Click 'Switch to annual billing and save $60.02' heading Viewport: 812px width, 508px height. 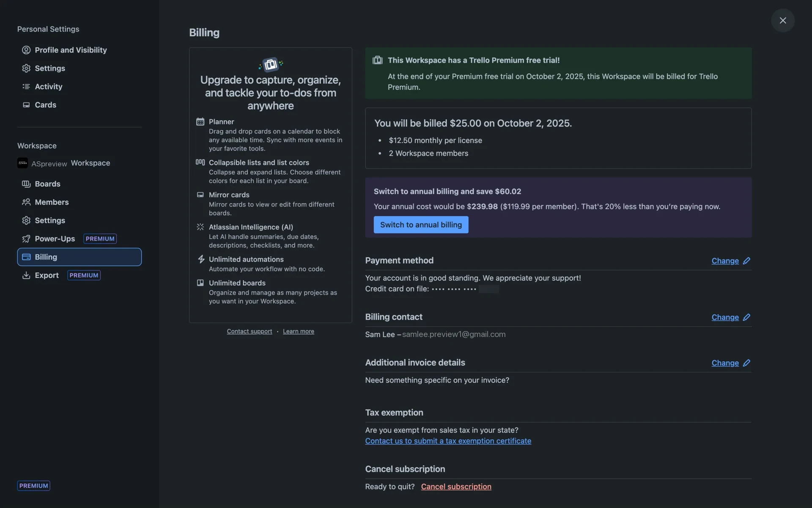[x=447, y=191]
